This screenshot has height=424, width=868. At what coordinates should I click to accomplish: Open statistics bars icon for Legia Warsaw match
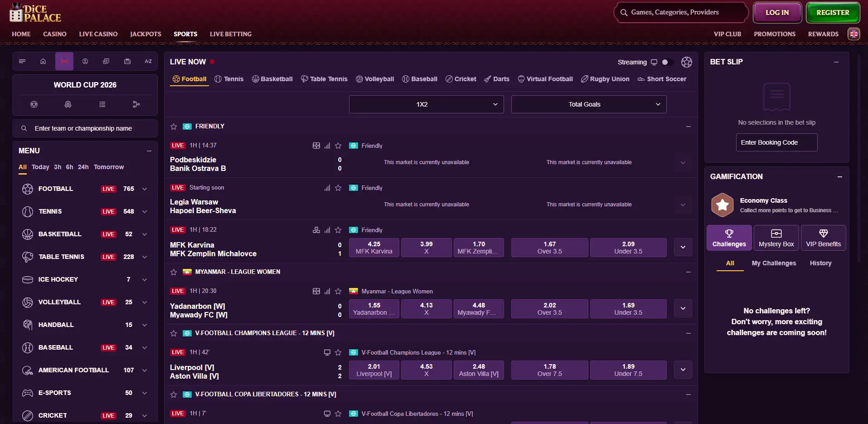(327, 188)
